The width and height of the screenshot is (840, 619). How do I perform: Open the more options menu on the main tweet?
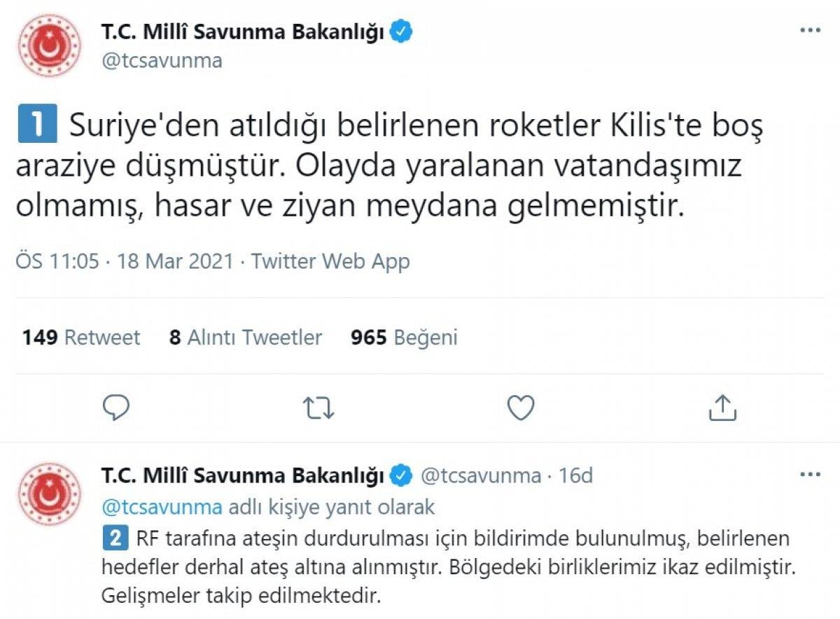click(x=811, y=28)
